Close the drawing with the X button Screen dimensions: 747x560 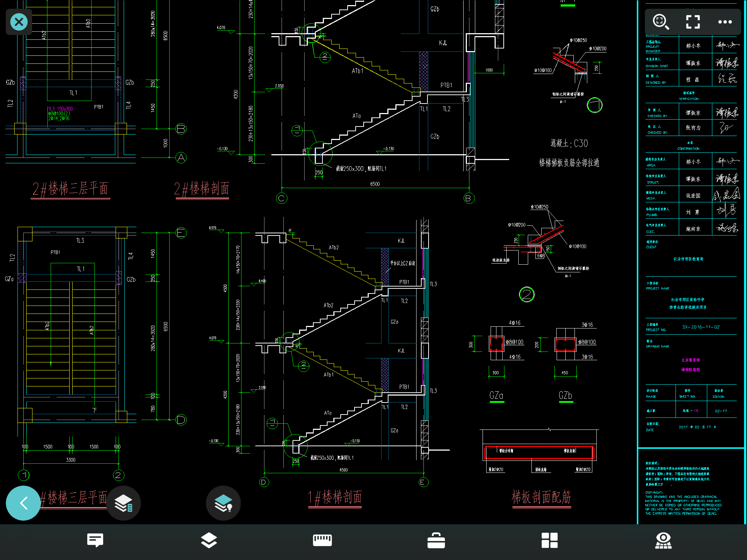(19, 22)
